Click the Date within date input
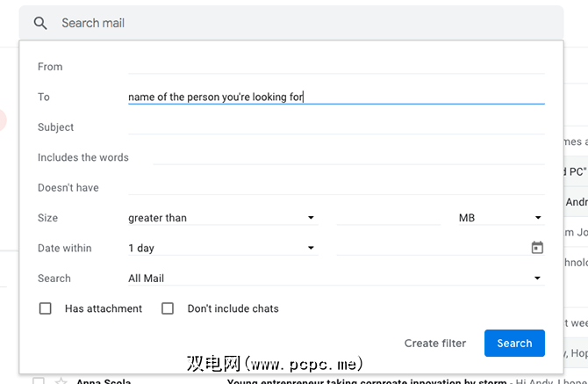 click(x=430, y=248)
